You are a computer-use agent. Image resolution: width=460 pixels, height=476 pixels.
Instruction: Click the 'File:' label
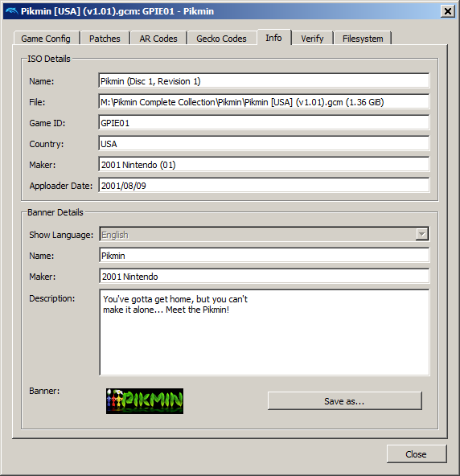(x=37, y=102)
